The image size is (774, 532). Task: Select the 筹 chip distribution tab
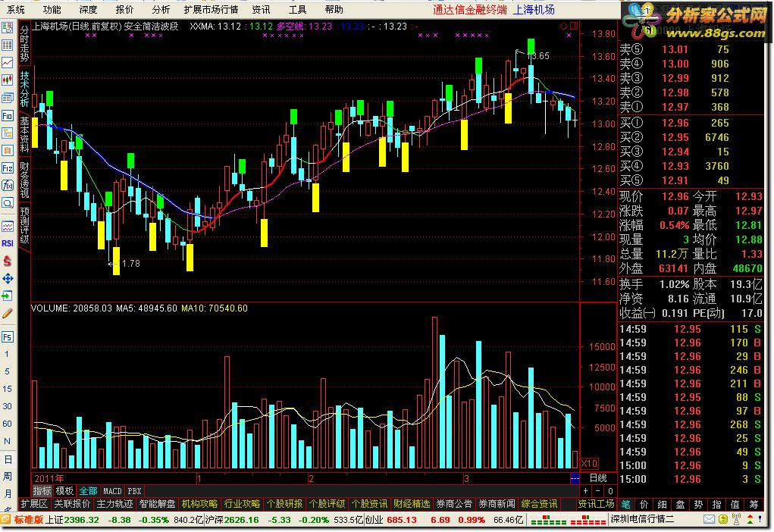click(x=754, y=504)
